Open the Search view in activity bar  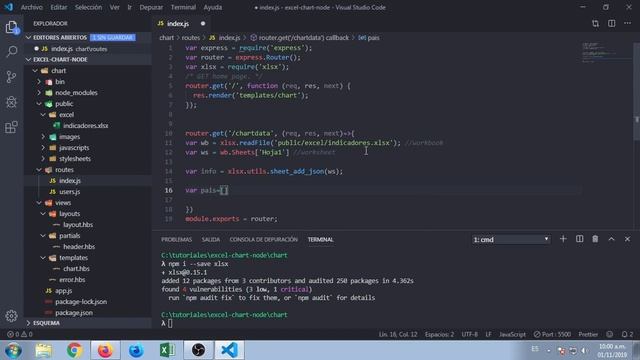[11, 52]
